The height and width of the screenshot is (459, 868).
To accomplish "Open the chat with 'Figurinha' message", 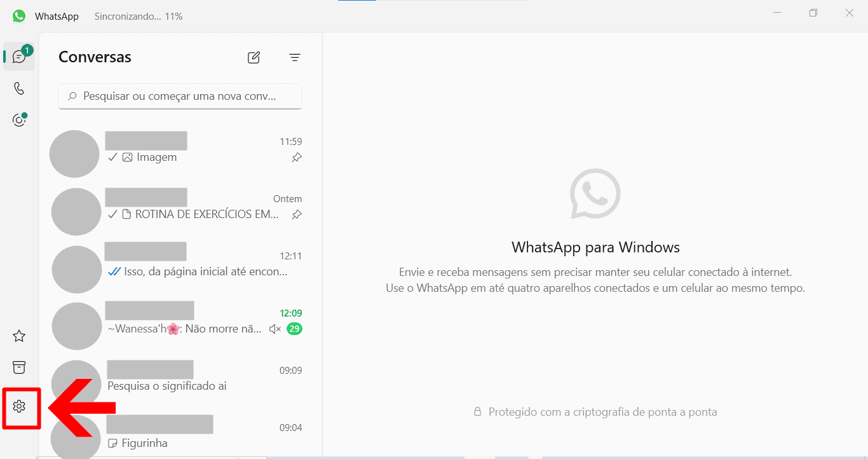I will coord(180,436).
